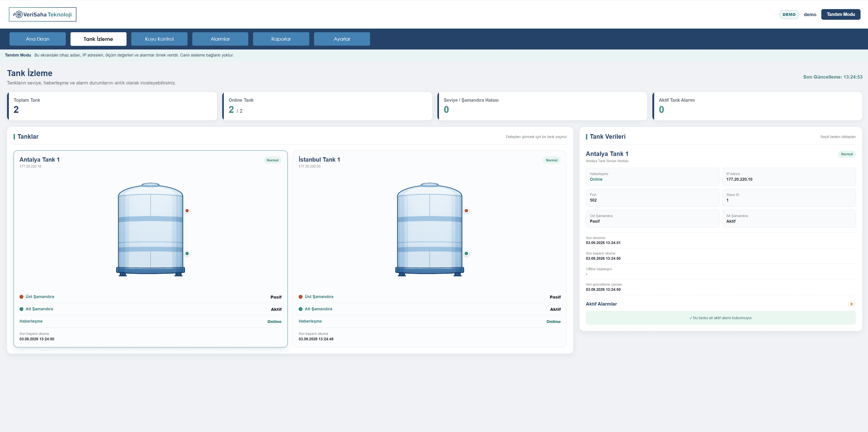The image size is (868, 432).
Task: Click the VeriSaha Teknoloji logo
Action: pyautogui.click(x=42, y=15)
